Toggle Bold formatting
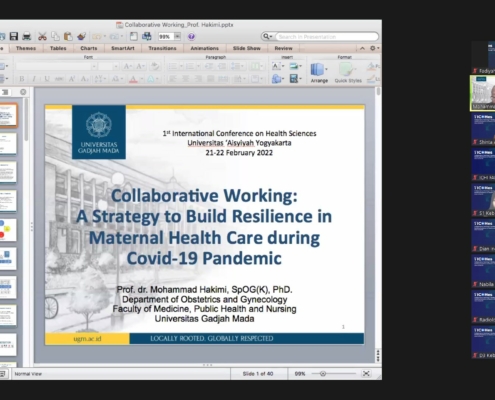This screenshot has height=400, width=495. [22, 79]
